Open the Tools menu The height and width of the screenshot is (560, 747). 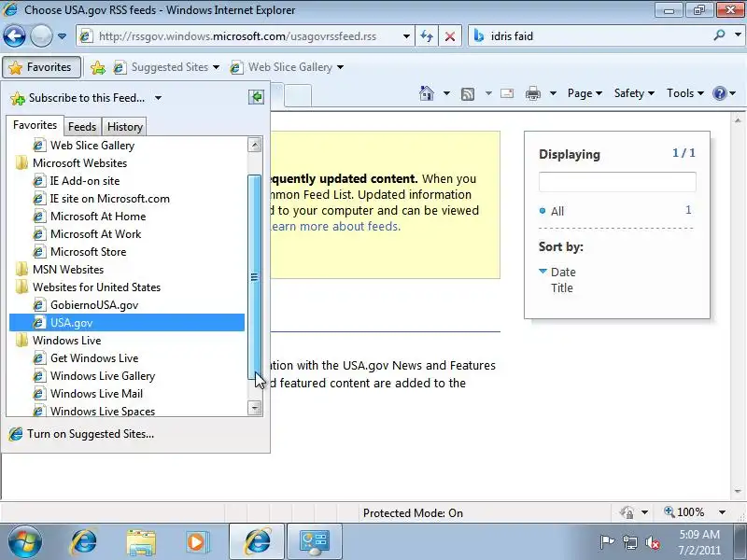coord(685,93)
